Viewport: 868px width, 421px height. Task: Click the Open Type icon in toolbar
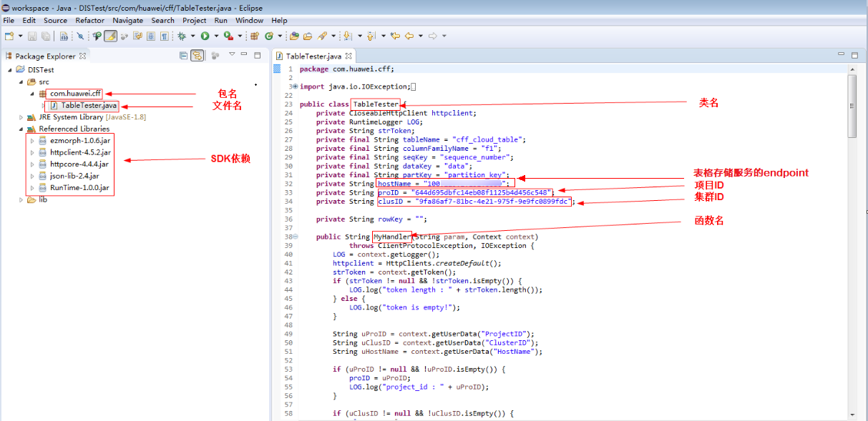[294, 36]
